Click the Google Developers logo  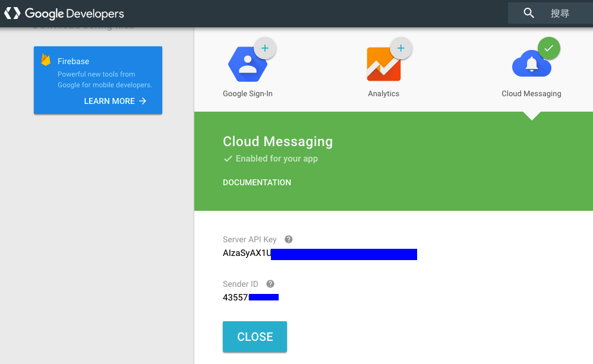(x=64, y=14)
